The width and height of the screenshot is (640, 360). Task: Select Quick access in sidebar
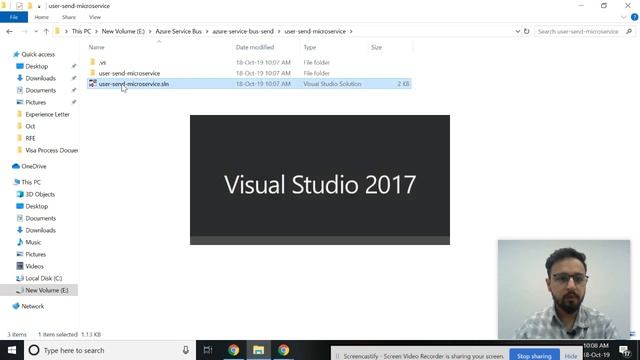click(x=38, y=54)
